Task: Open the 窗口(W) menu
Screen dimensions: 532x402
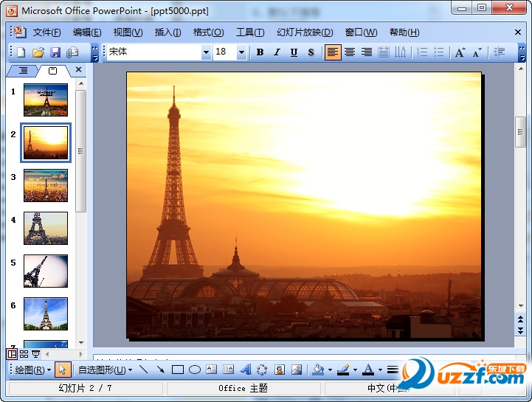Action: 361,32
